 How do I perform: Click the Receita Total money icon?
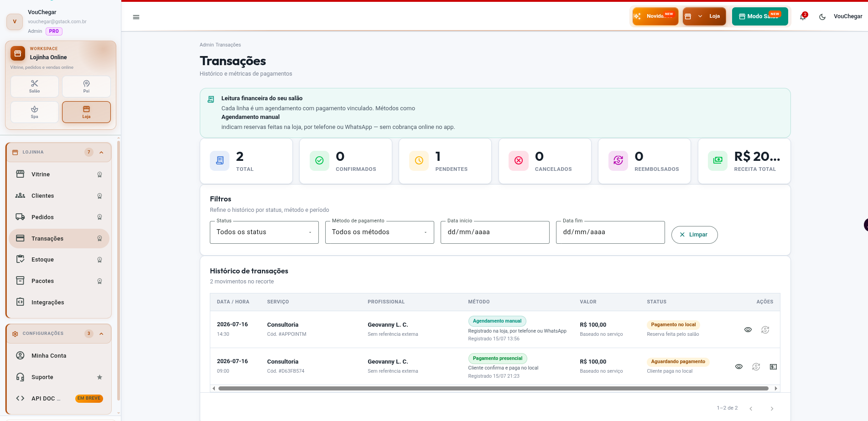717,160
